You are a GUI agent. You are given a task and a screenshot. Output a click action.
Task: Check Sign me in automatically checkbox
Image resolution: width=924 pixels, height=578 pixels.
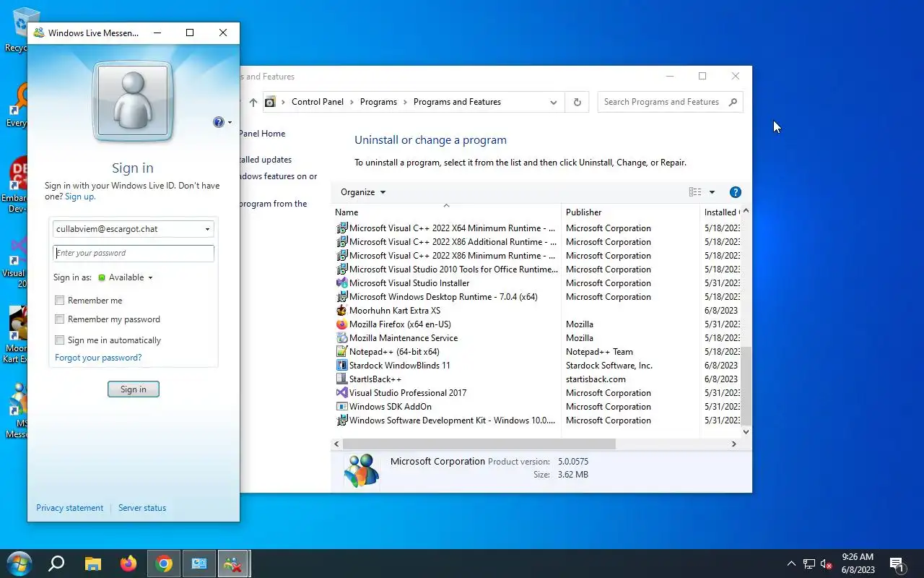(60, 340)
